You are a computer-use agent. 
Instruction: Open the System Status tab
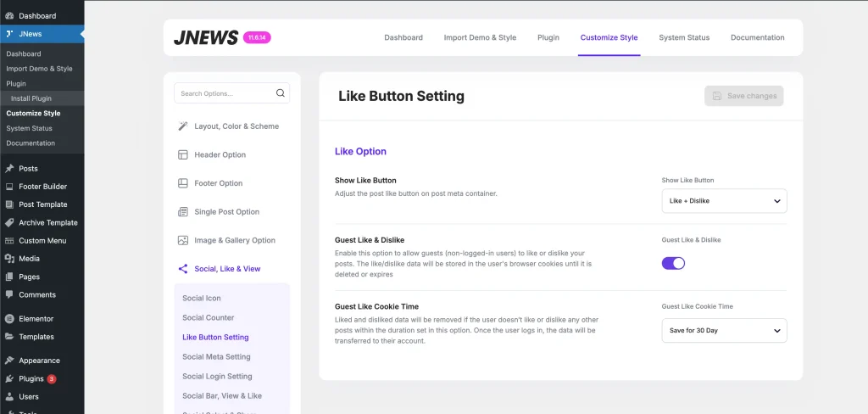click(684, 37)
